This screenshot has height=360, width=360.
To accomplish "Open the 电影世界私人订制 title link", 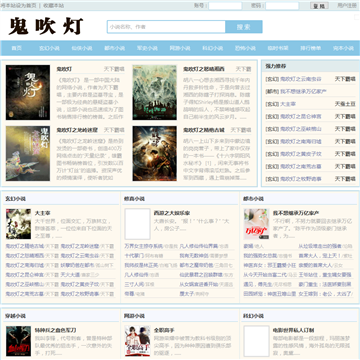I will [293, 330].
